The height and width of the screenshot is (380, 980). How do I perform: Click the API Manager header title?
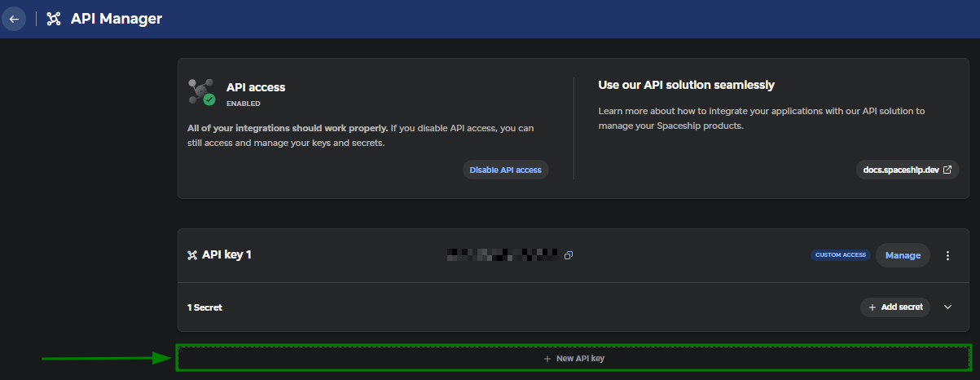pos(116,19)
